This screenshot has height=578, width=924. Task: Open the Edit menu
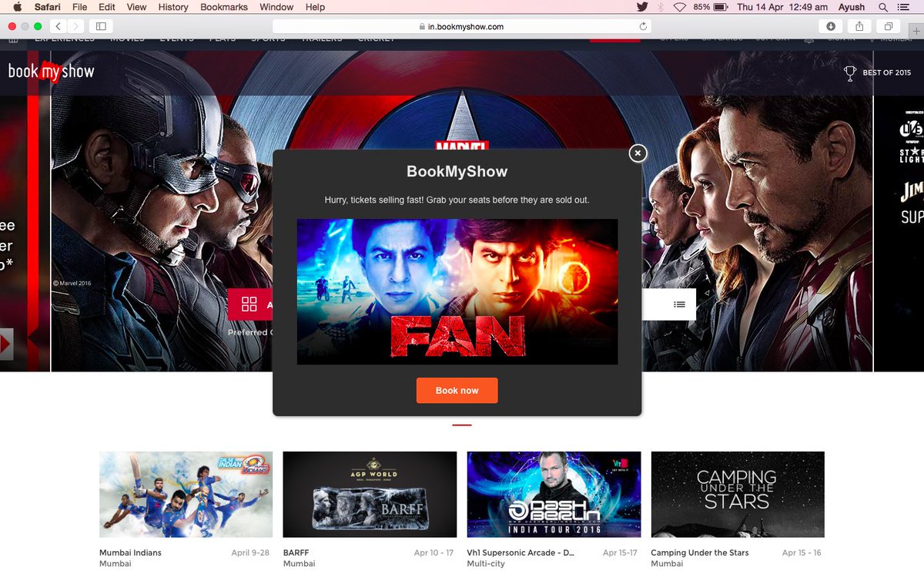(x=107, y=7)
